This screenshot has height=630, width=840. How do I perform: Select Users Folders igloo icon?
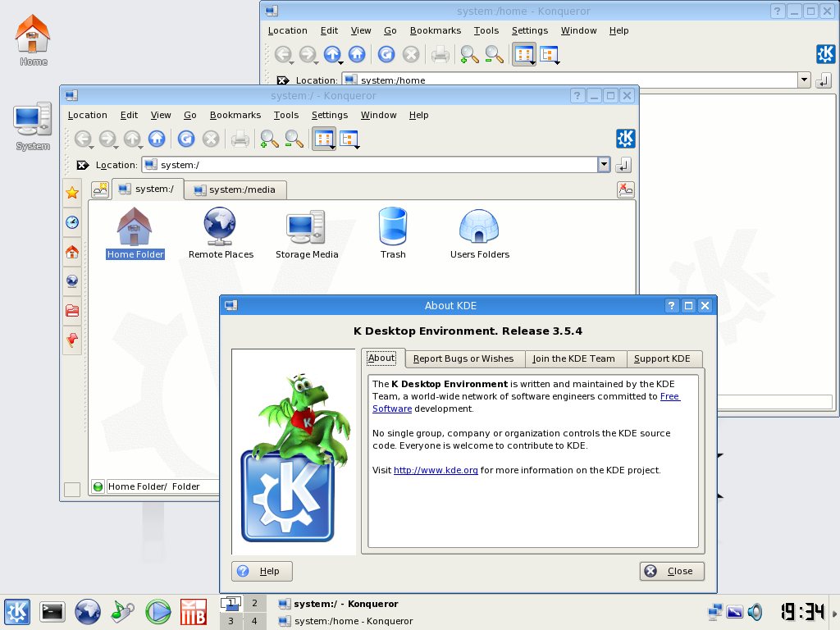479,233
